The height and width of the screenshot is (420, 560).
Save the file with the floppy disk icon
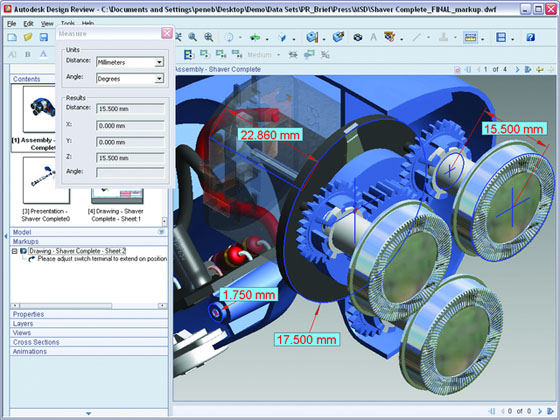[44, 37]
